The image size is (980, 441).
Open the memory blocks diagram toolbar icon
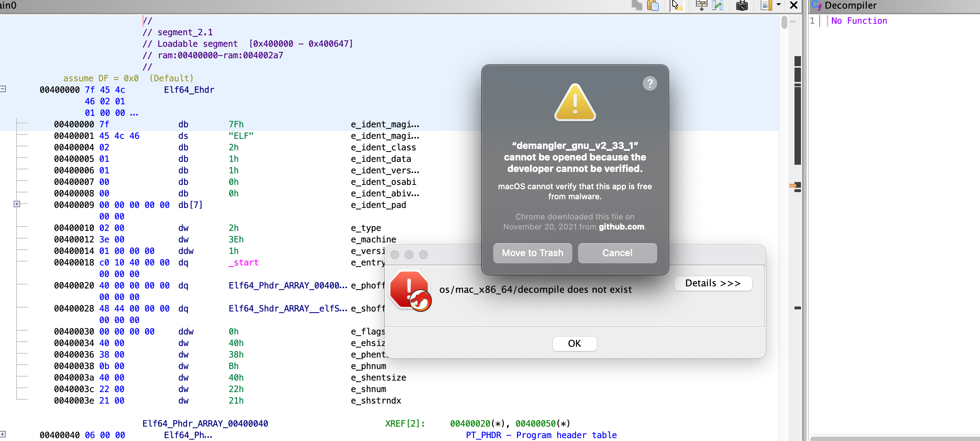701,5
